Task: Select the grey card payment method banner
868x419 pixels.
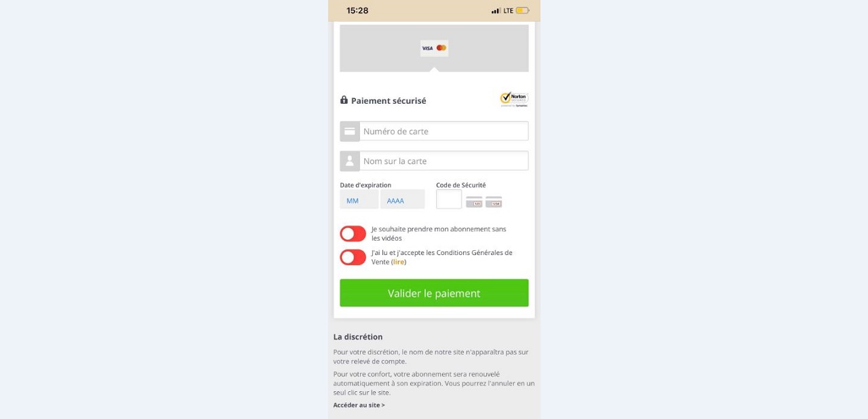Action: 434,48
